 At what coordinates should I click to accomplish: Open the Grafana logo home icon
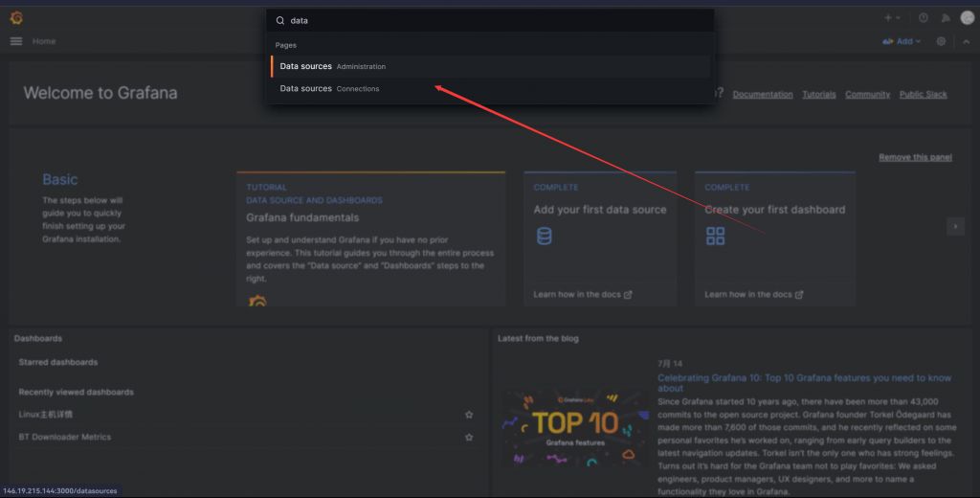[17, 18]
